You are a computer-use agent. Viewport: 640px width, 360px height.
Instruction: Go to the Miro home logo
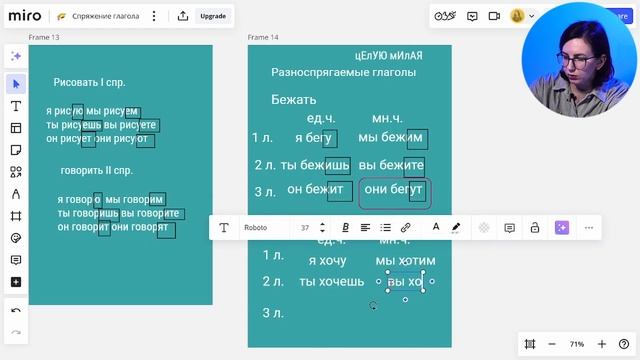(25, 16)
